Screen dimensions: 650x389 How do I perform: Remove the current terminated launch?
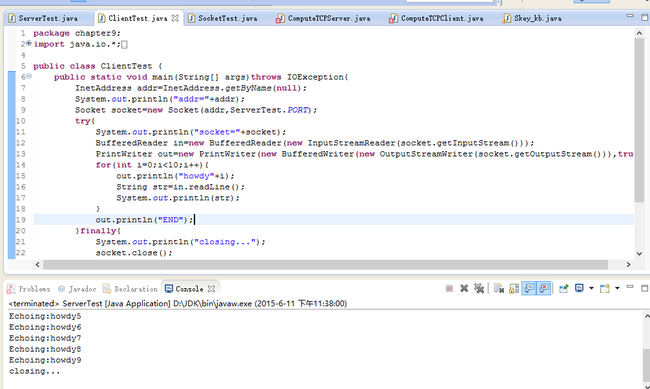pos(464,288)
